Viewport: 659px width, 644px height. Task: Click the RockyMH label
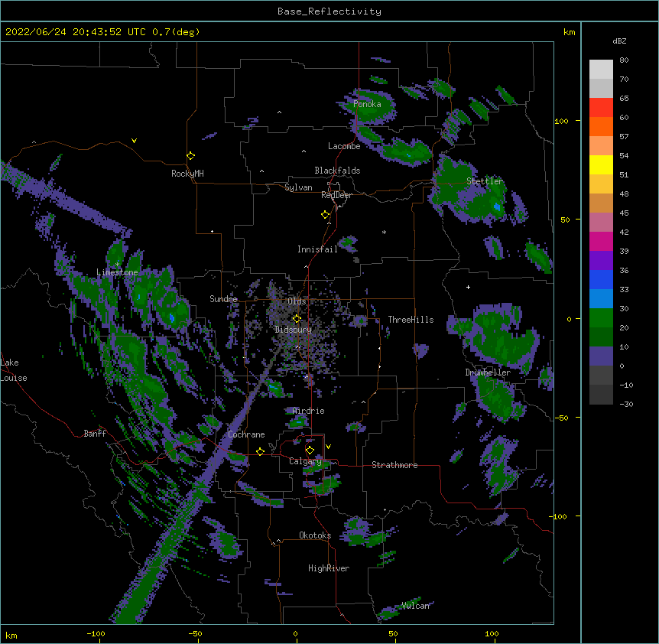pos(187,174)
